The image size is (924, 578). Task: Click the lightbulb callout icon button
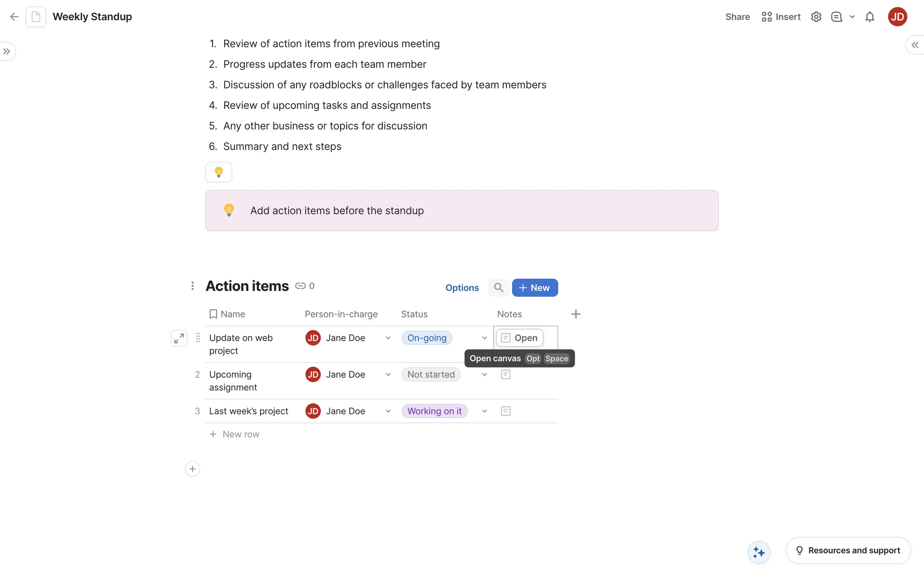click(218, 172)
